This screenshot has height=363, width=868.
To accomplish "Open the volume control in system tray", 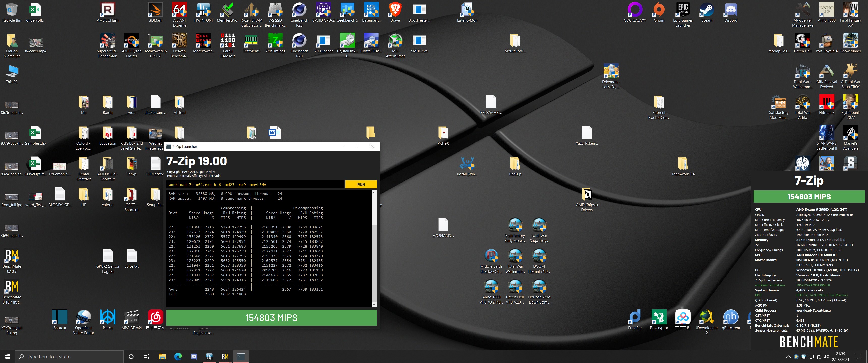I will (x=826, y=357).
